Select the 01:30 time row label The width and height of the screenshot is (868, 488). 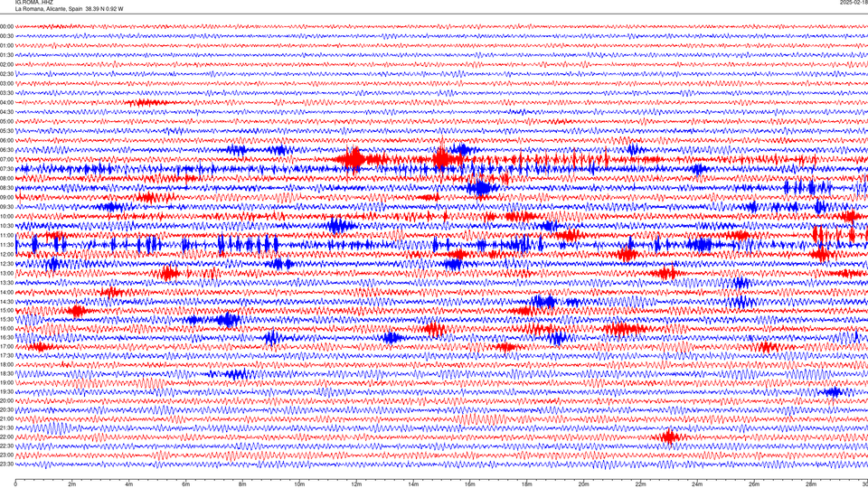click(6, 55)
